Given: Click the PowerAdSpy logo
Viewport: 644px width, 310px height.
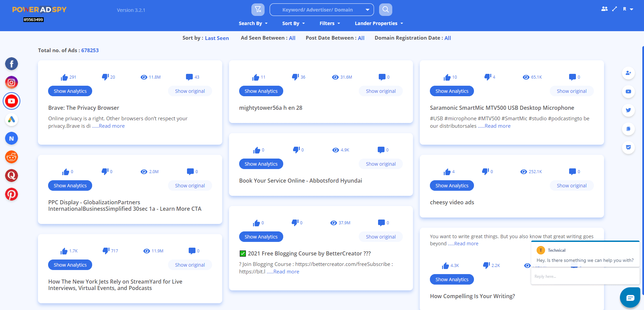Looking at the screenshot, I should point(39,9).
